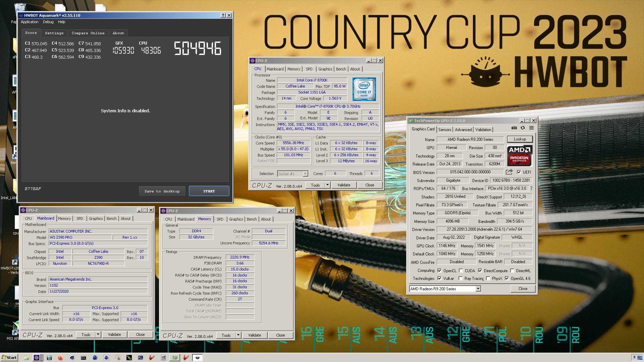Click the Aquamark START button
The image size is (644, 362).
(x=209, y=191)
